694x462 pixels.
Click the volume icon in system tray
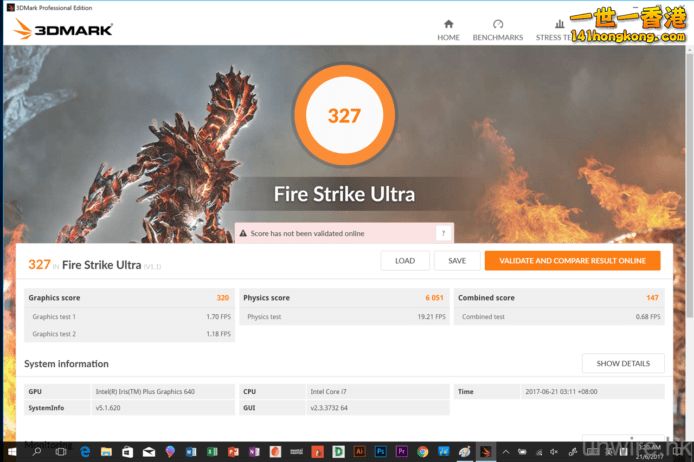[x=554, y=452]
